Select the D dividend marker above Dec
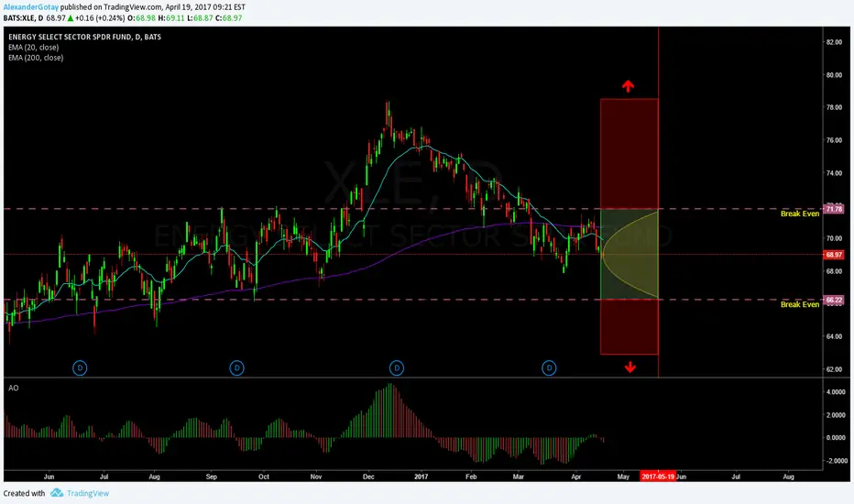854x504 pixels. (x=397, y=367)
